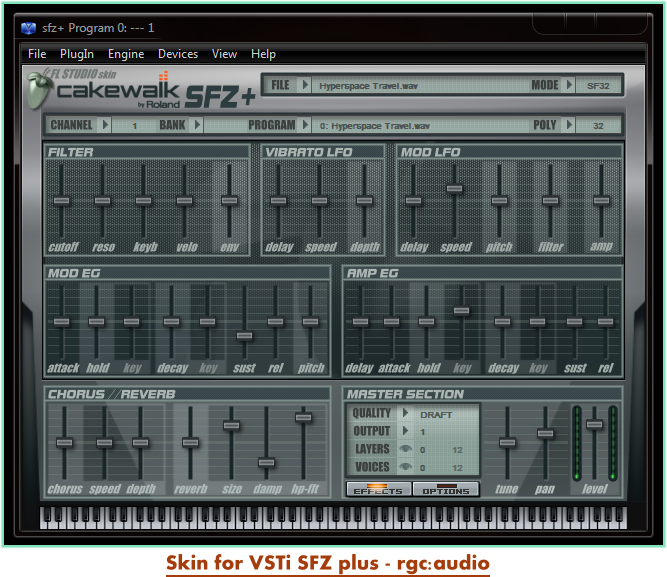Toggle the Effects button on

[x=378, y=490]
